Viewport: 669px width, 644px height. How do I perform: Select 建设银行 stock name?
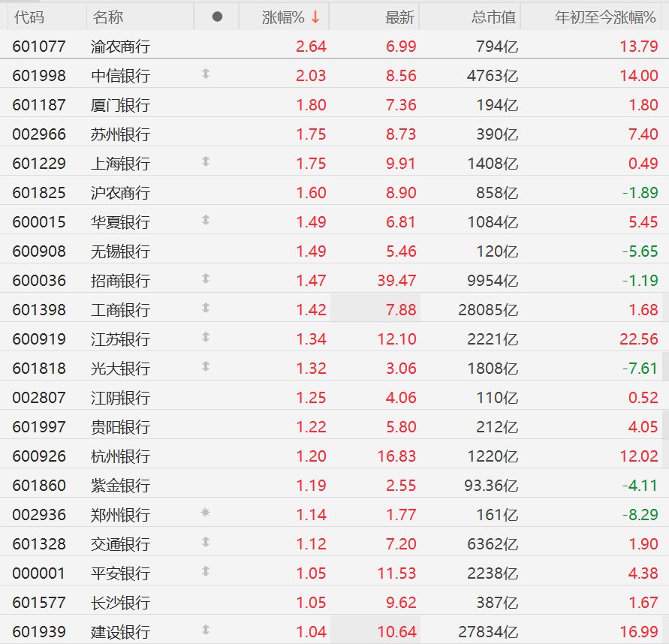click(x=120, y=632)
